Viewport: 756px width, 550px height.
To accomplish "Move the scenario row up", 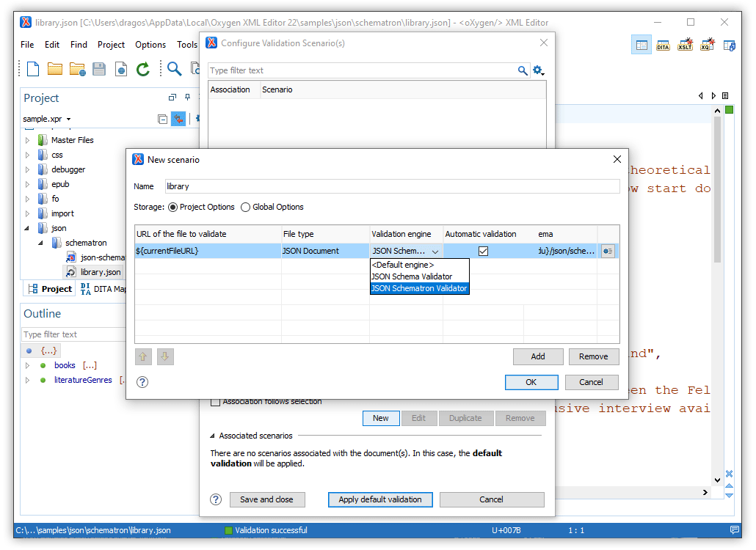I will coord(142,357).
